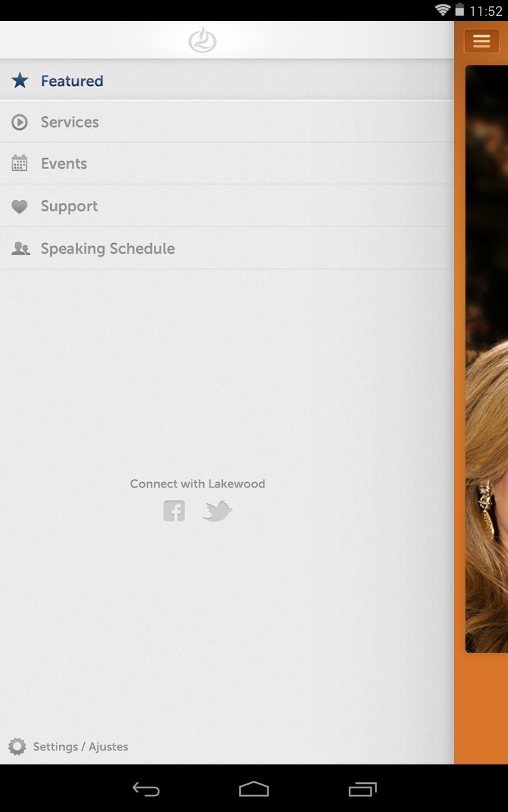Open Settings / Ajustes link

81,747
